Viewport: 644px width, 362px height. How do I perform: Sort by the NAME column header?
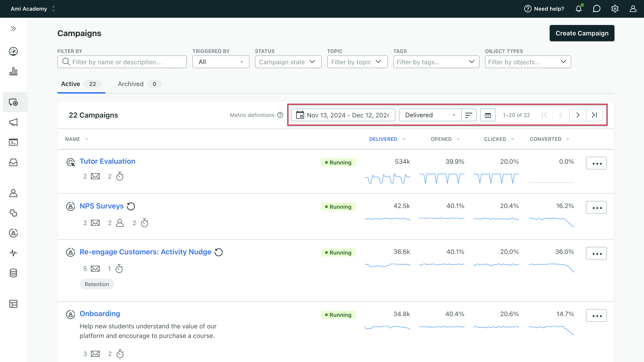click(76, 139)
